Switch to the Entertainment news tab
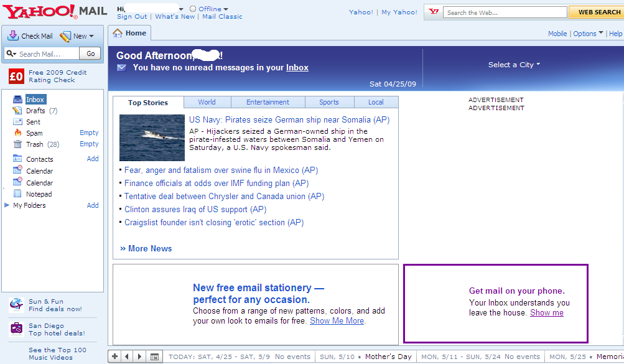The image size is (624, 364). click(x=268, y=102)
